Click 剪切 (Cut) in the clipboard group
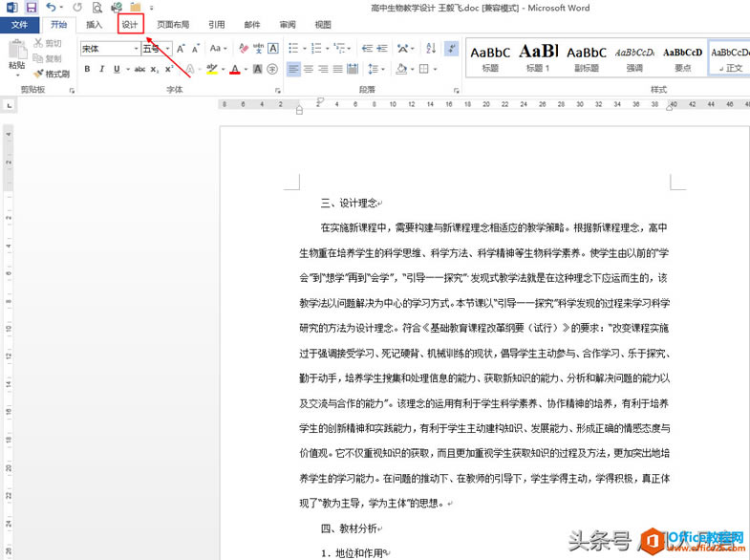The image size is (750, 560). click(48, 44)
